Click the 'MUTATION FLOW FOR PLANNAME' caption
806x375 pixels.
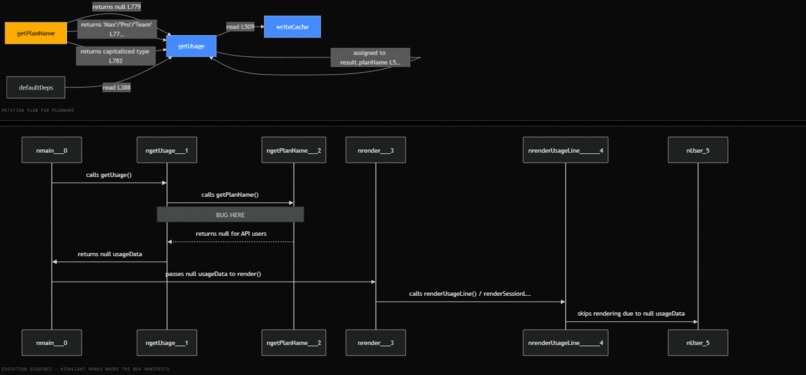point(38,110)
